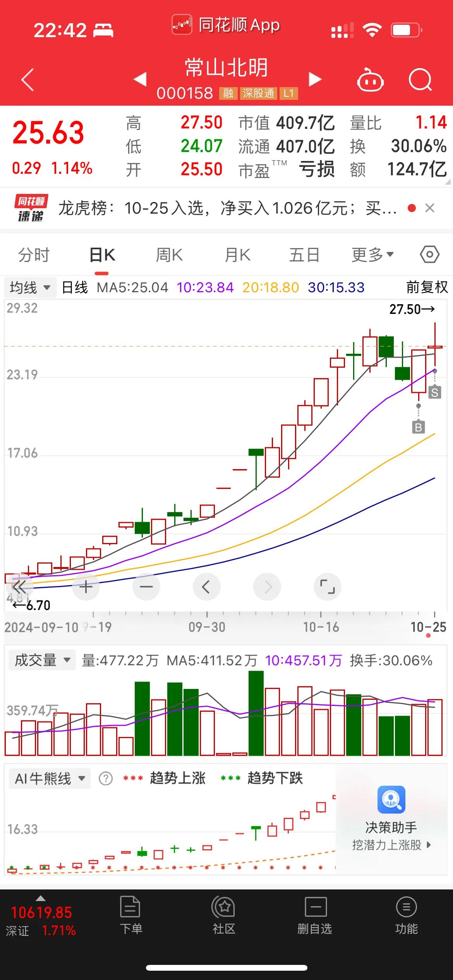This screenshot has width=453, height=980.
Task: Tap 删自选 remove from watchlist icon
Action: pos(316,906)
